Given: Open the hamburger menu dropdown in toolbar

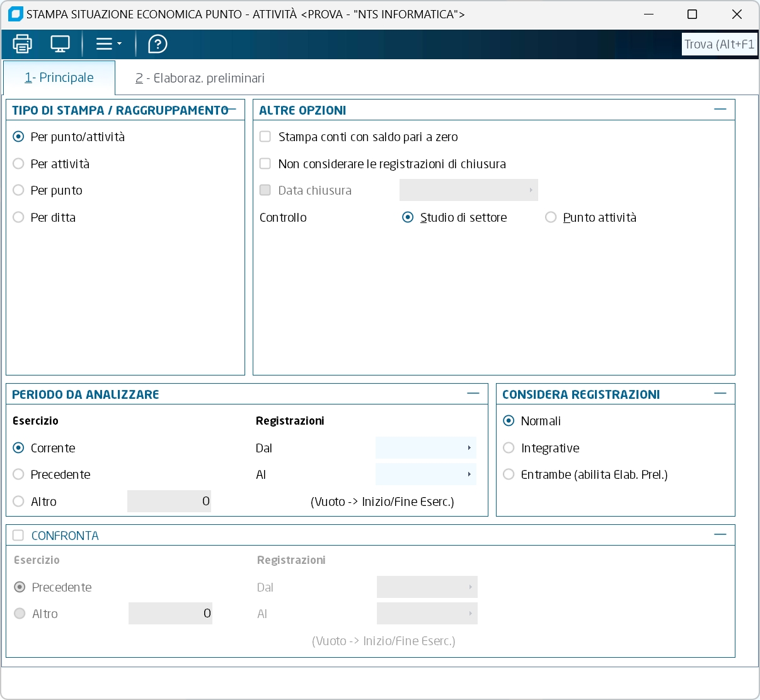Looking at the screenshot, I should [x=108, y=44].
